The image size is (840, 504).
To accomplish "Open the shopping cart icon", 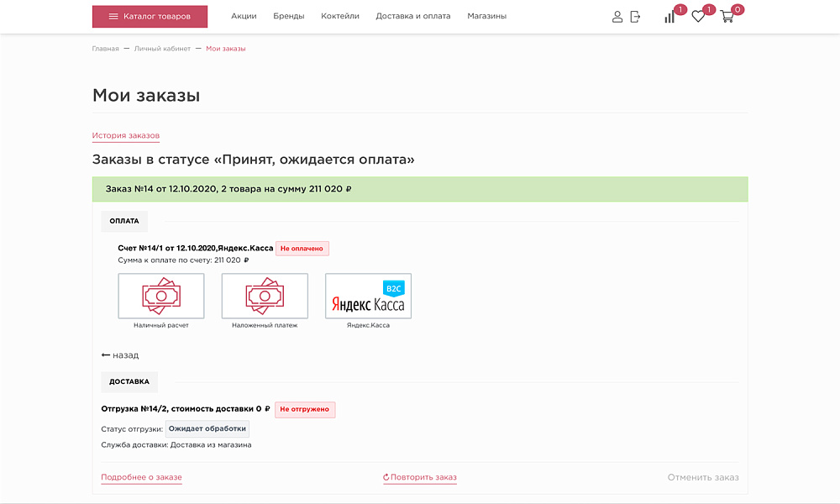I will pyautogui.click(x=727, y=18).
